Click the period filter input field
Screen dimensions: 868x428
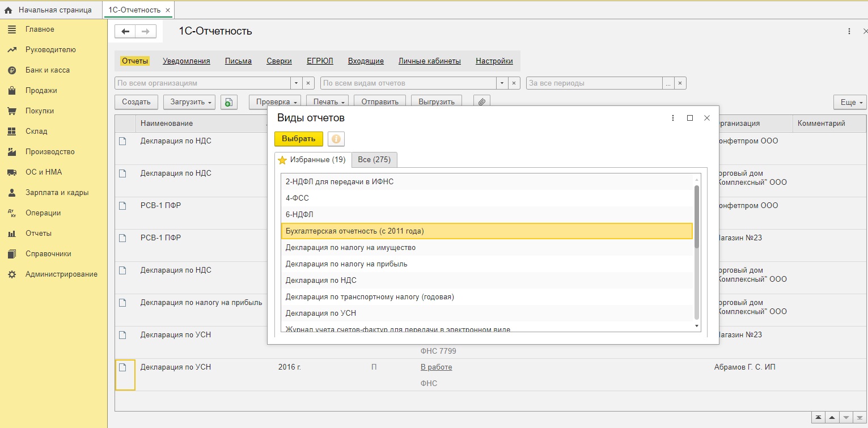point(594,83)
